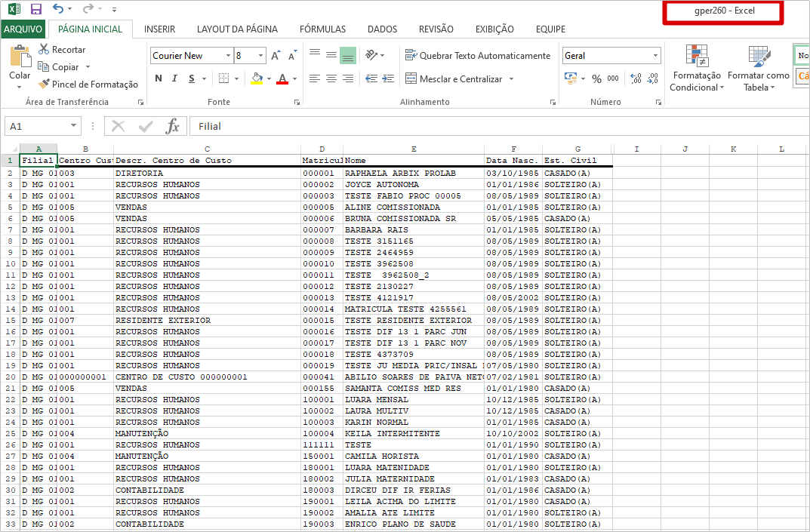Image resolution: width=810 pixels, height=532 pixels.
Task: Select the DADOS ribbon tab
Action: pos(382,29)
